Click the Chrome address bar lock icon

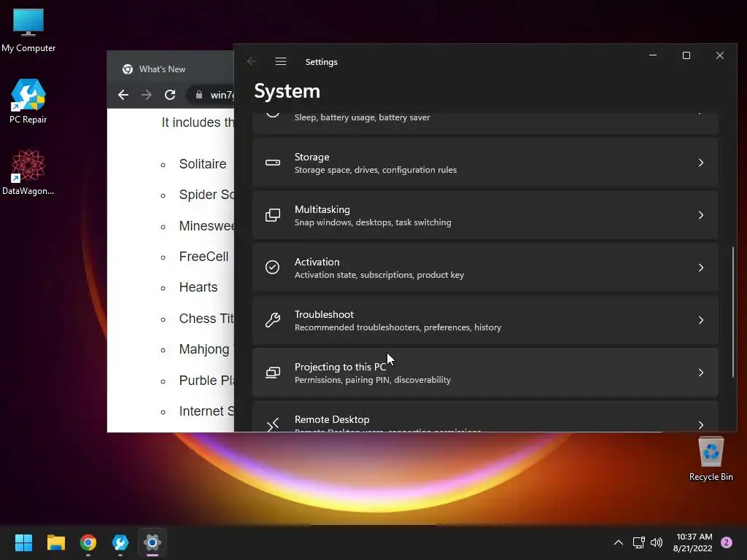pos(199,95)
